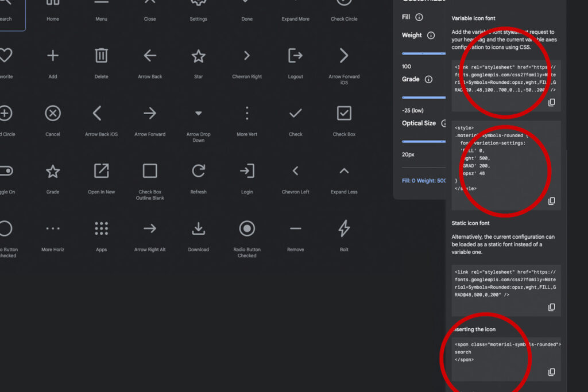The height and width of the screenshot is (392, 588).
Task: Select the Arrow Forward iOS icon
Action: point(344,56)
